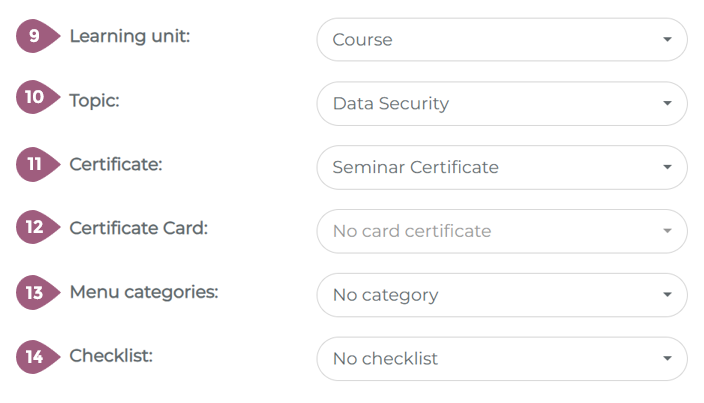The width and height of the screenshot is (704, 403).
Task: Select the number 13 step badge
Action: coord(36,292)
